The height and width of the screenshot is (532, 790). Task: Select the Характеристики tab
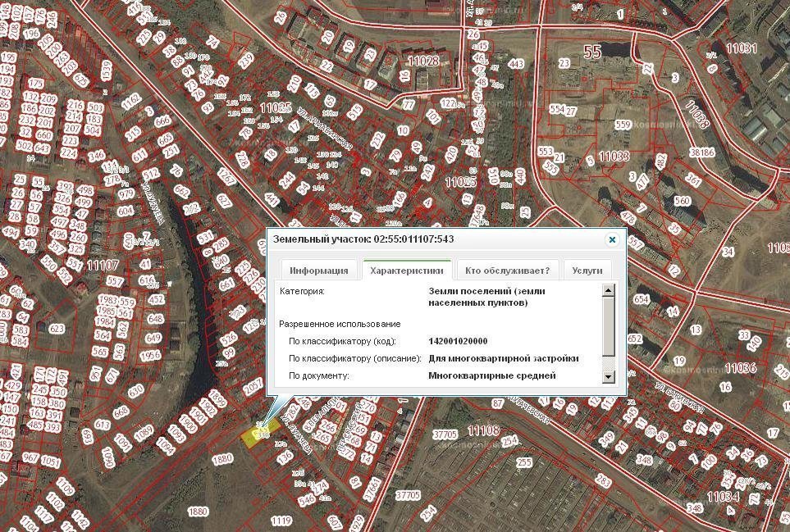[x=407, y=271]
